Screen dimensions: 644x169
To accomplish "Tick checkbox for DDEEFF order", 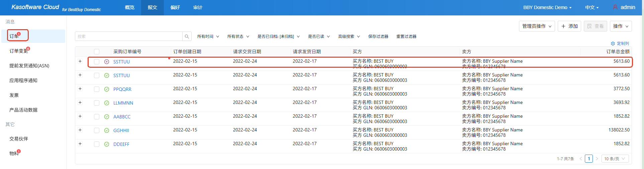I will 97,144.
